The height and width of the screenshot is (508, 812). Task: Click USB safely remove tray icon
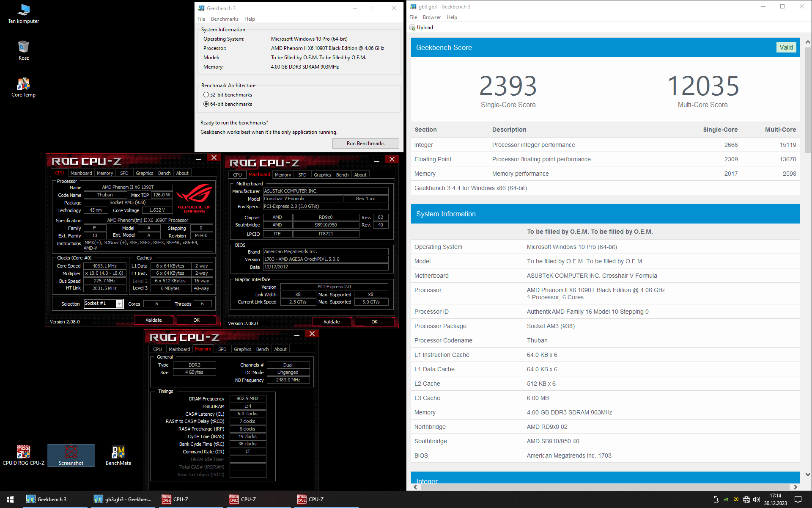point(716,500)
